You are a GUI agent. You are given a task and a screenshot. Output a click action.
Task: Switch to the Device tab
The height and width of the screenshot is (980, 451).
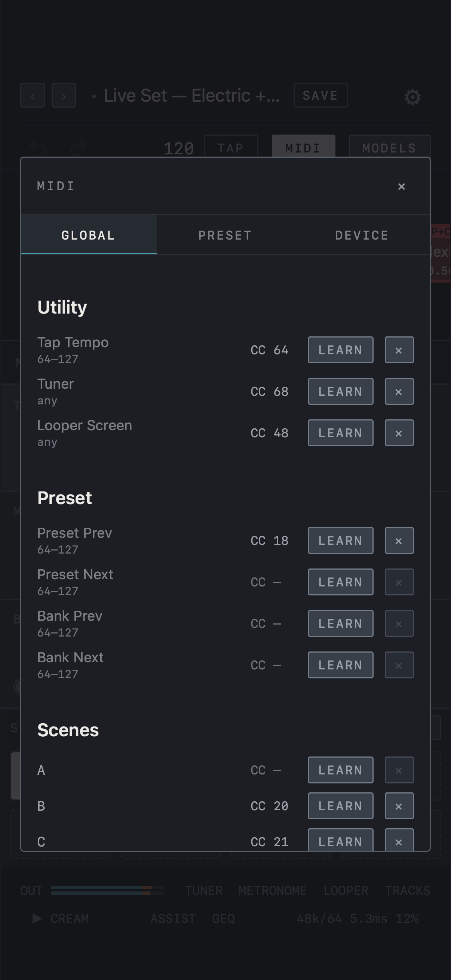tap(362, 235)
